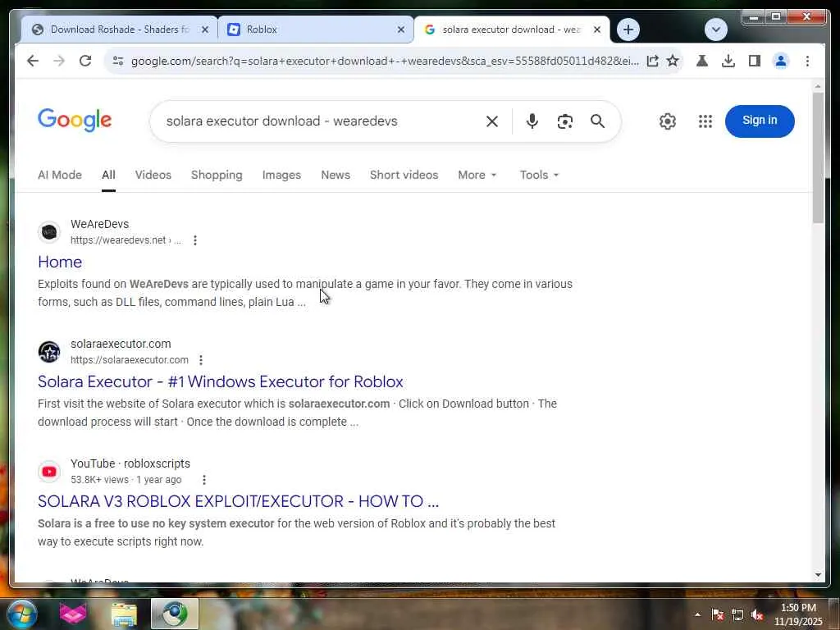Bookmark this page with the star icon
Screen dimensions: 840x630
click(x=673, y=61)
